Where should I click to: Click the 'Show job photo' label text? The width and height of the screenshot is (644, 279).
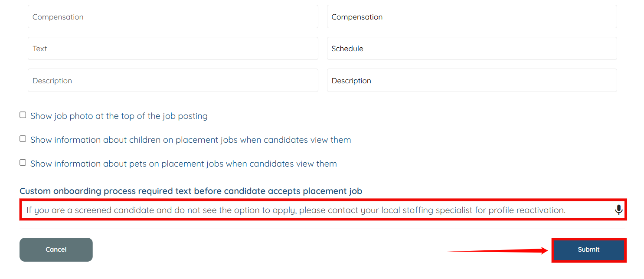(119, 116)
